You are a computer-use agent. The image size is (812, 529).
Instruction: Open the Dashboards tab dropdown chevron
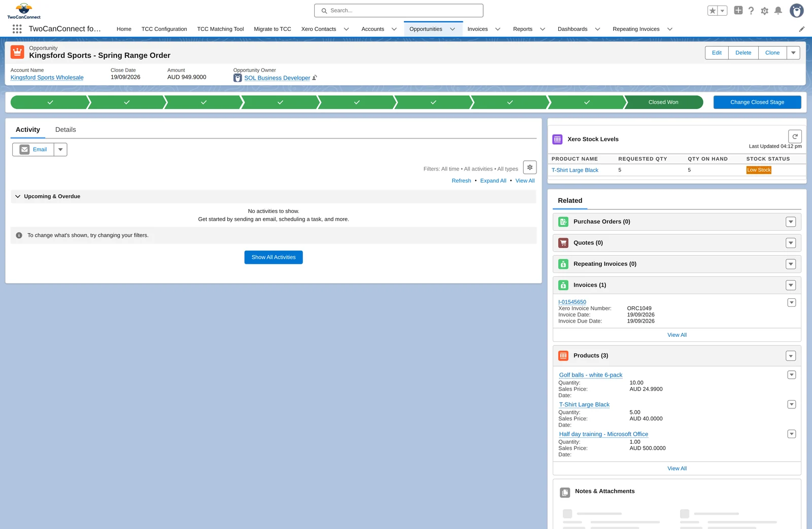(598, 29)
